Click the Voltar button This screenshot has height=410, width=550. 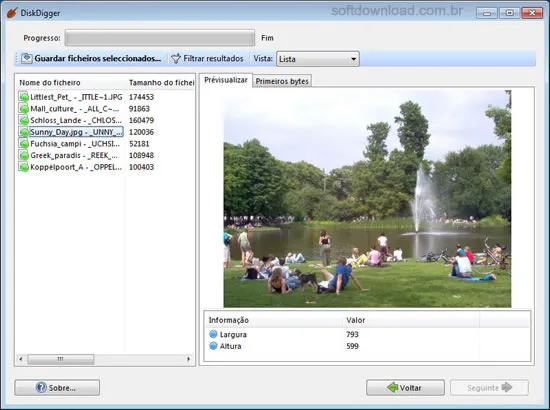click(x=405, y=388)
